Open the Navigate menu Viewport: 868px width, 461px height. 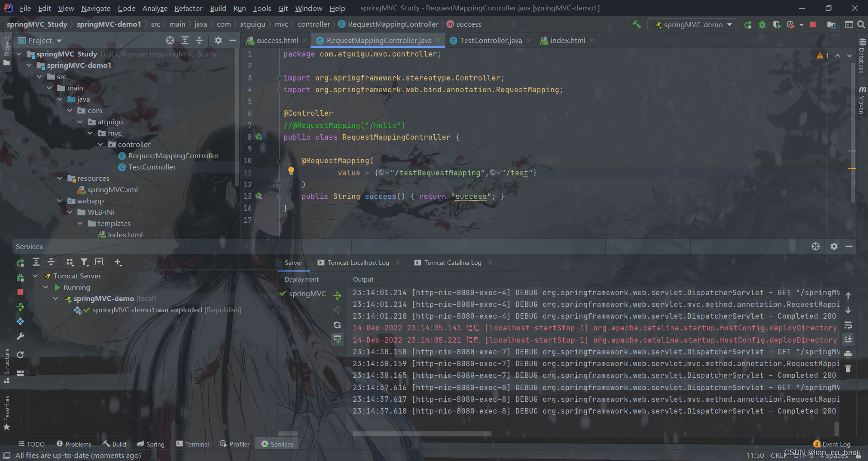tap(96, 8)
